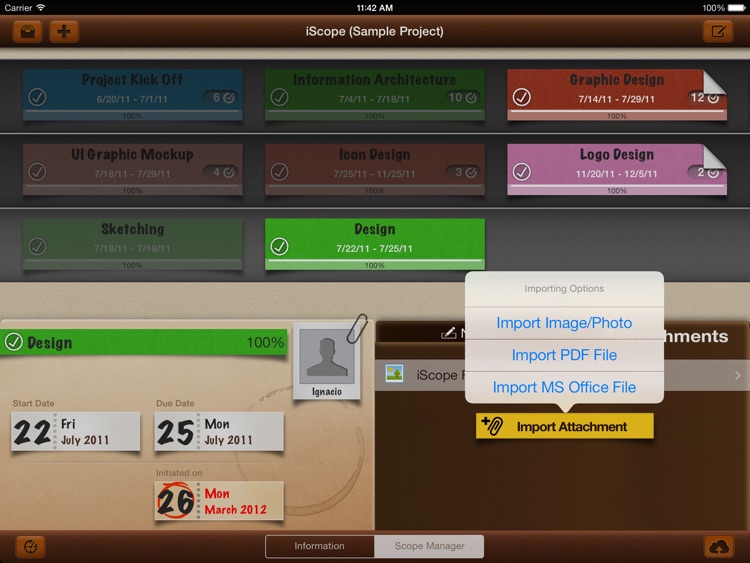Click date range 7/14/11 - 7/29/11
Screen dimensions: 750x563
[x=617, y=99]
